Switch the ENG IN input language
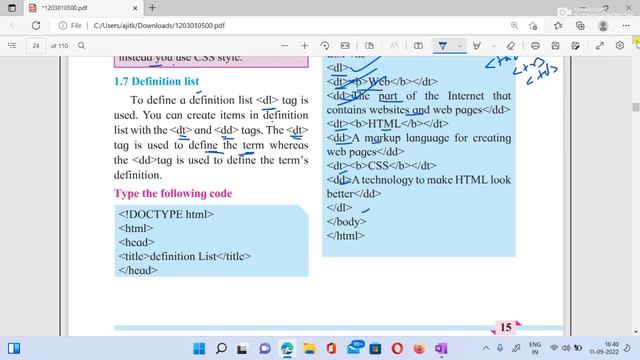 tap(535, 348)
